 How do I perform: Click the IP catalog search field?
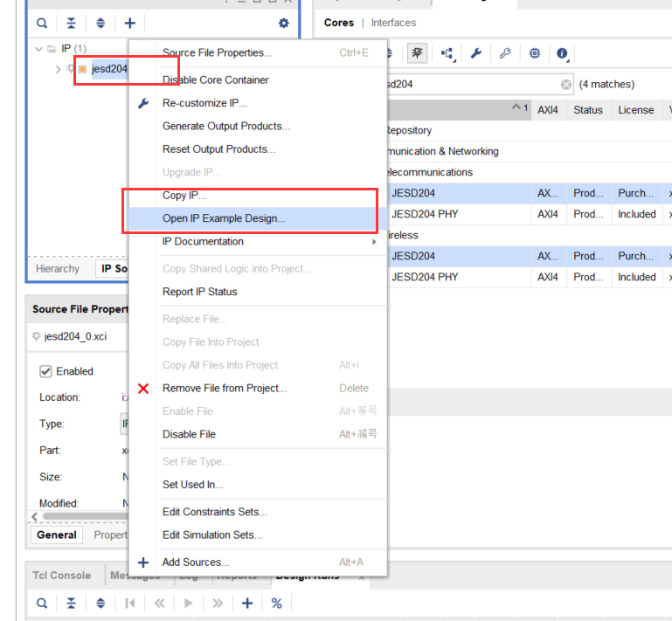479,85
